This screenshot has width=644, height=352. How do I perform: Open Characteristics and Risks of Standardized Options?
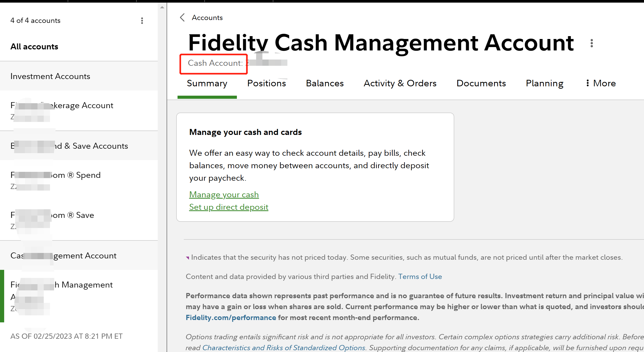click(284, 348)
